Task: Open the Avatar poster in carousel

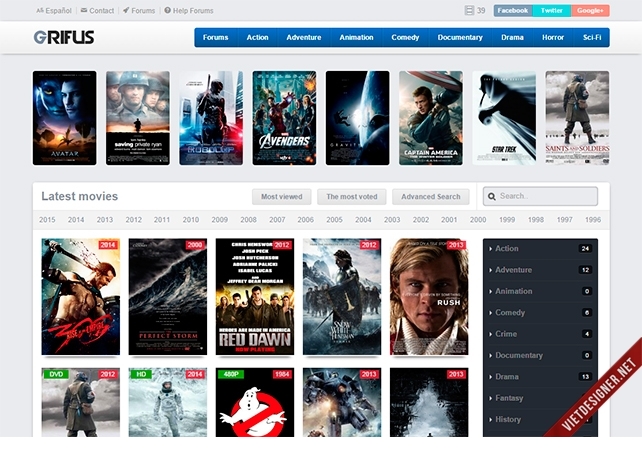Action: [65, 118]
